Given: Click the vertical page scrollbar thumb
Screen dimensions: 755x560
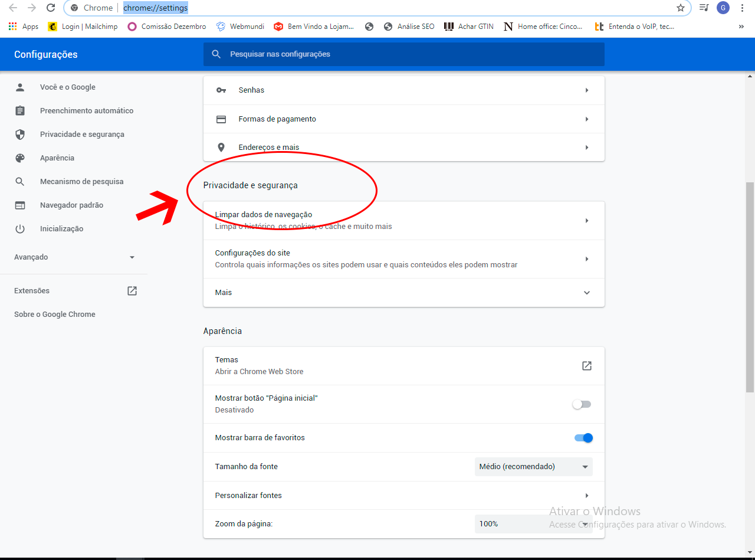Looking at the screenshot, I should 750,287.
